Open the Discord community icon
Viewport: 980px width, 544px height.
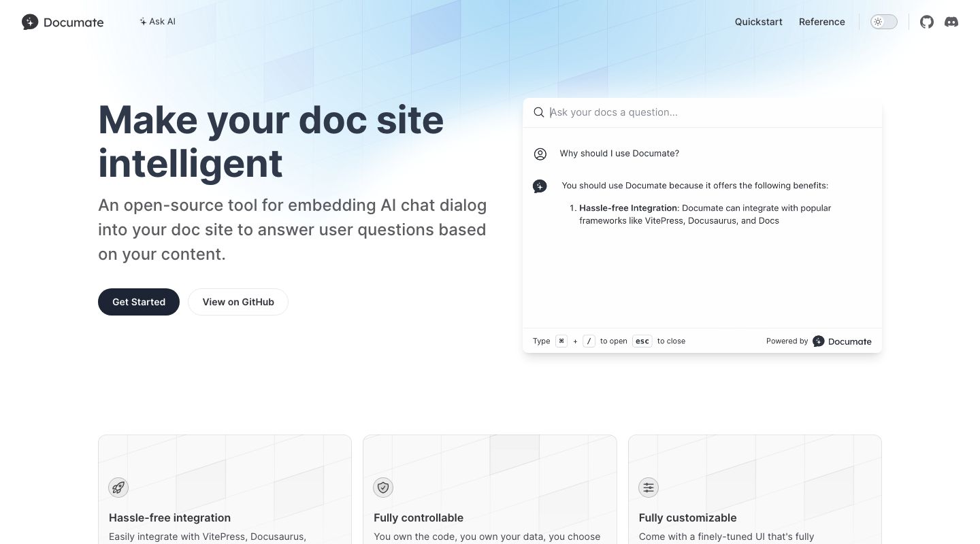pos(951,22)
